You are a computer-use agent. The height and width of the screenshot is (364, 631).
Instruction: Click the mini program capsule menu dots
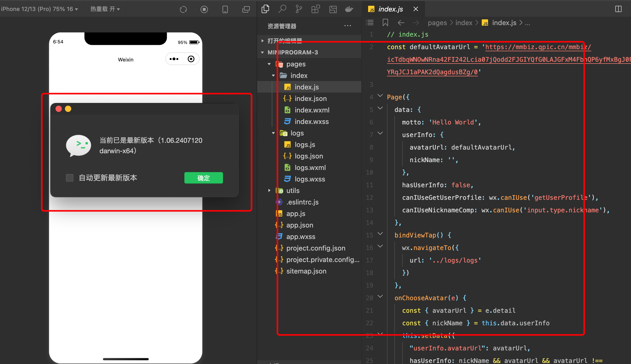pyautogui.click(x=174, y=59)
